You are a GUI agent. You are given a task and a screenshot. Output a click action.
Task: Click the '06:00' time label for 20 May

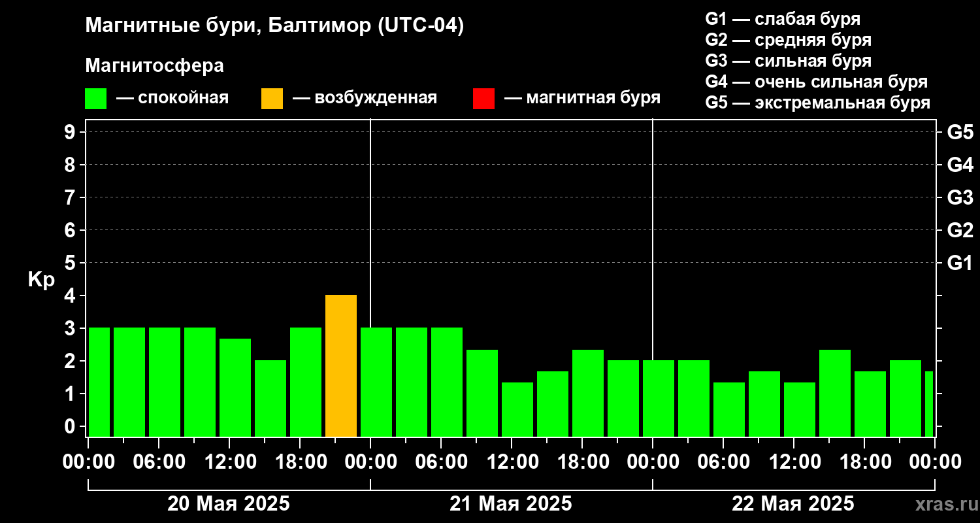[159, 462]
